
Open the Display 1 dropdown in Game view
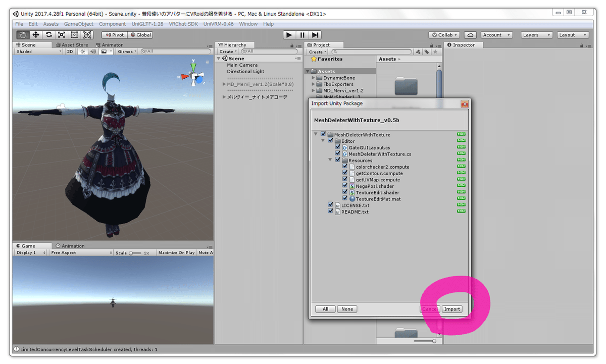[31, 252]
